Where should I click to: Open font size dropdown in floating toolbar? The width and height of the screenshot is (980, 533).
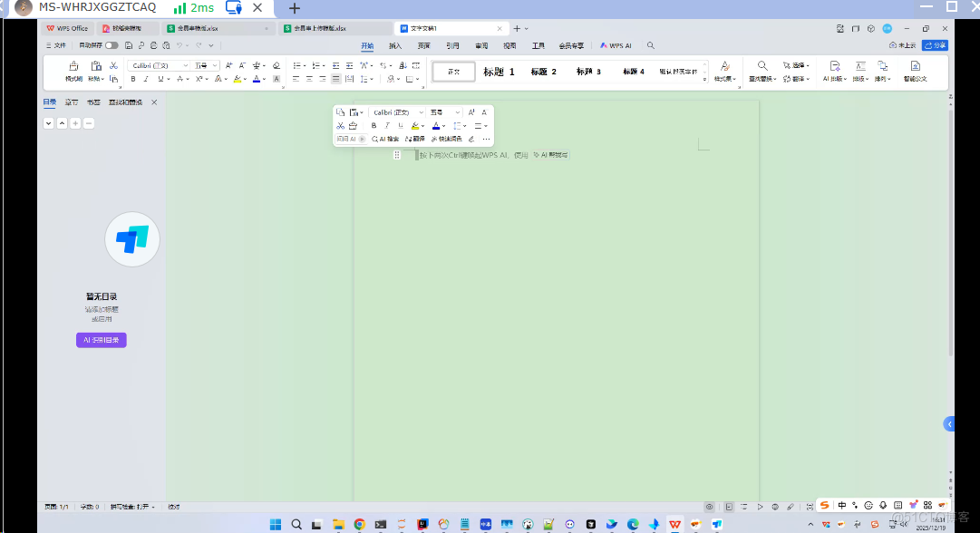[x=458, y=112]
